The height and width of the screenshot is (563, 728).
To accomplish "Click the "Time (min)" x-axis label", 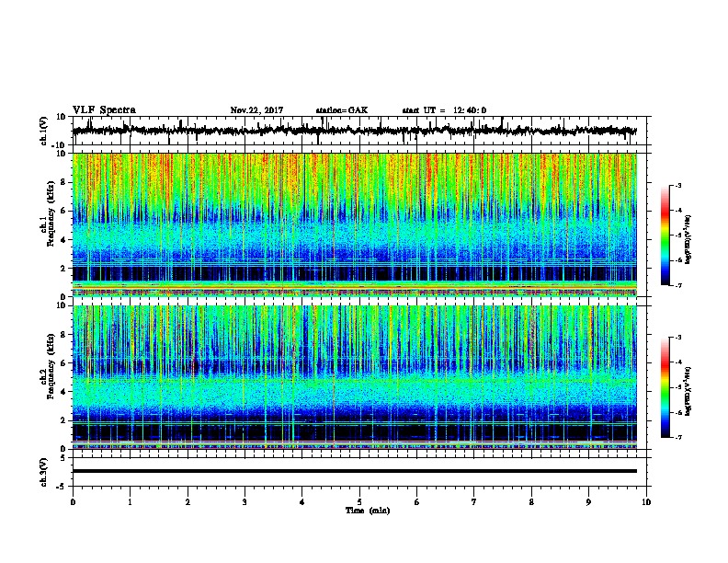I will tap(368, 511).
